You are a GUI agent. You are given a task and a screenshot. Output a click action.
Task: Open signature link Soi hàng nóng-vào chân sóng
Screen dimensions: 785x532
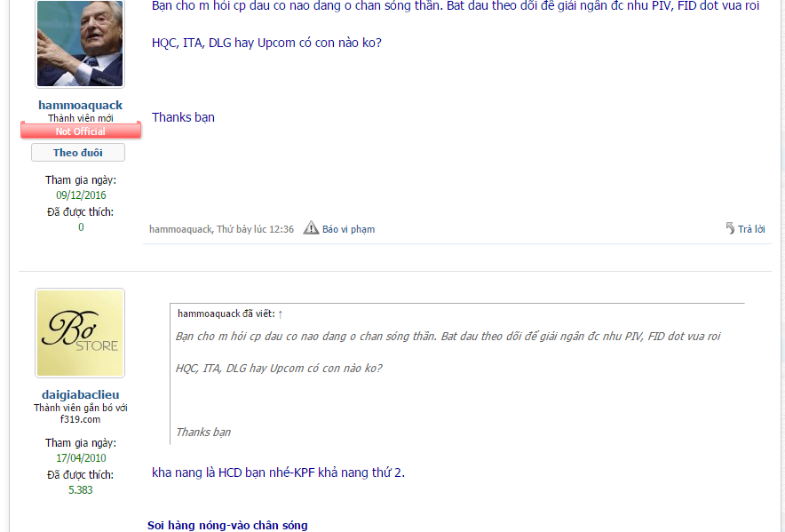(x=227, y=526)
